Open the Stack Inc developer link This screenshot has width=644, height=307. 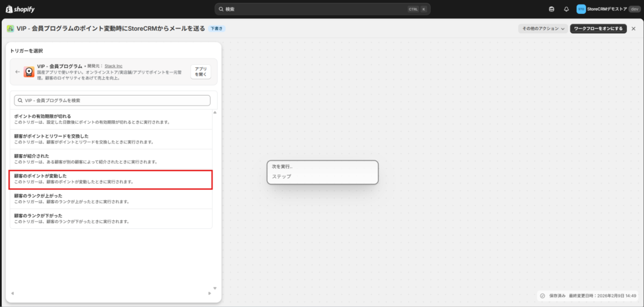click(114, 66)
